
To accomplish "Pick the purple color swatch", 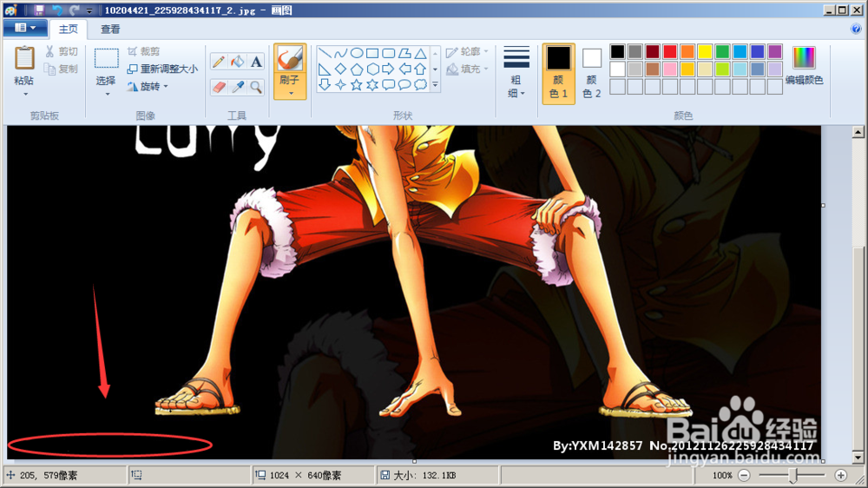I will pyautogui.click(x=775, y=51).
